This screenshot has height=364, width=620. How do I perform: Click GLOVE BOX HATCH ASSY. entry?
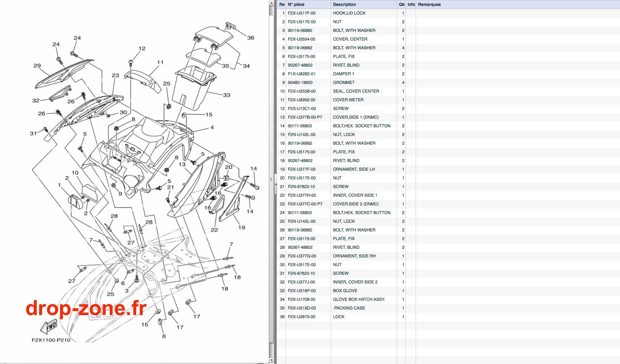coord(359,299)
